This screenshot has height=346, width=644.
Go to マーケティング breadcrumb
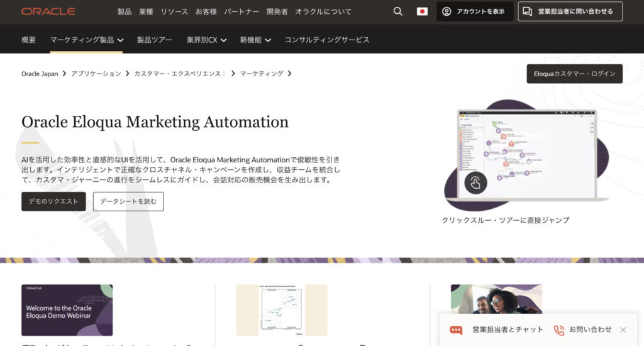[262, 74]
